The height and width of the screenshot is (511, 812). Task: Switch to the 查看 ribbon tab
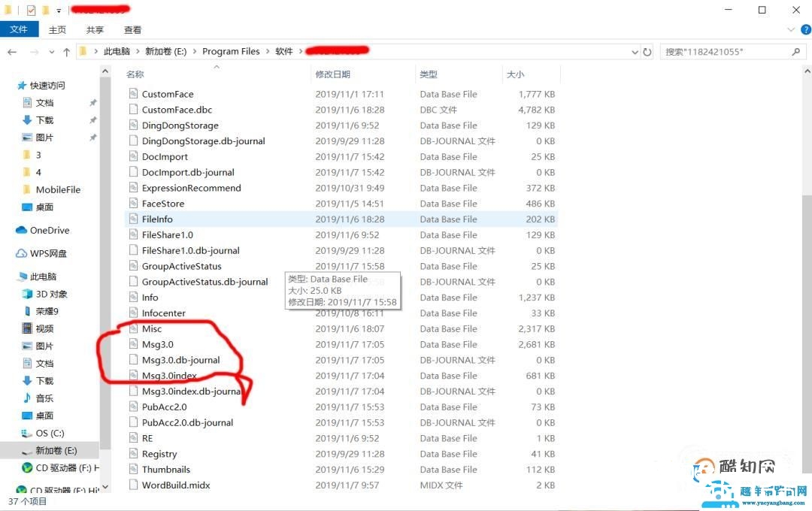pyautogui.click(x=132, y=29)
